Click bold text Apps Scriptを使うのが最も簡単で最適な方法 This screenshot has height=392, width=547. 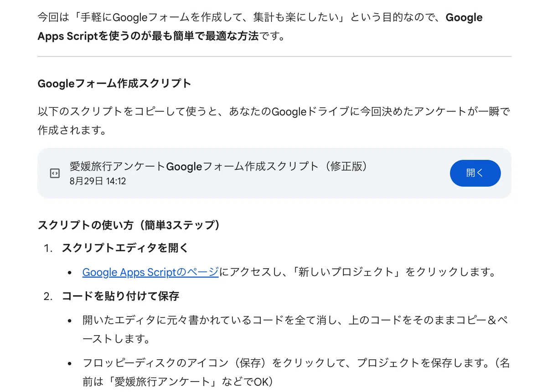click(148, 36)
